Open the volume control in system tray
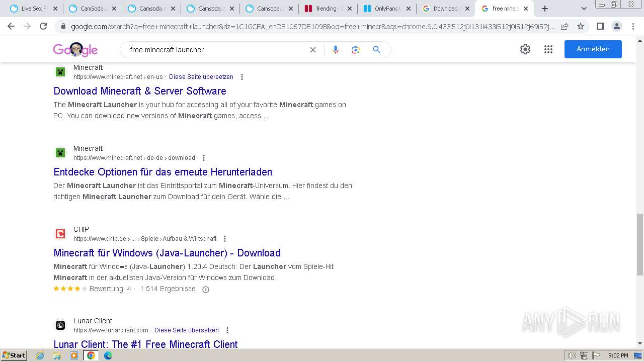This screenshot has width=644, height=362. pos(572,355)
